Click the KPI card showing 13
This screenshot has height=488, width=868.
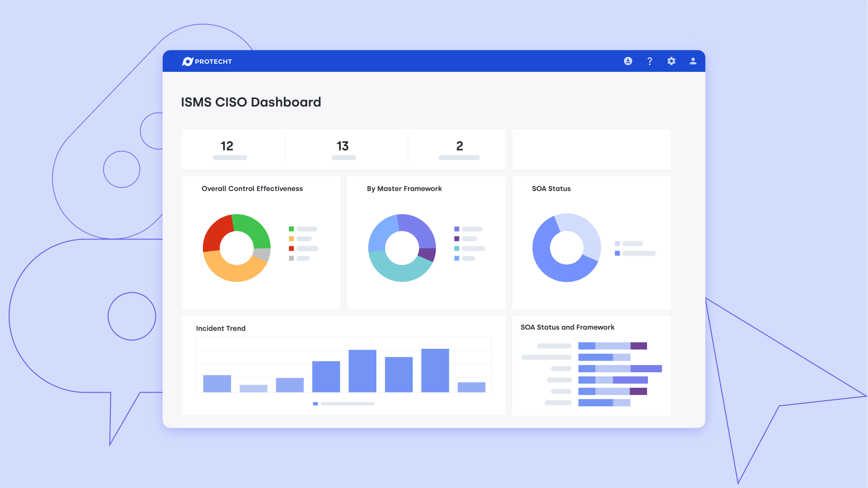pos(343,146)
